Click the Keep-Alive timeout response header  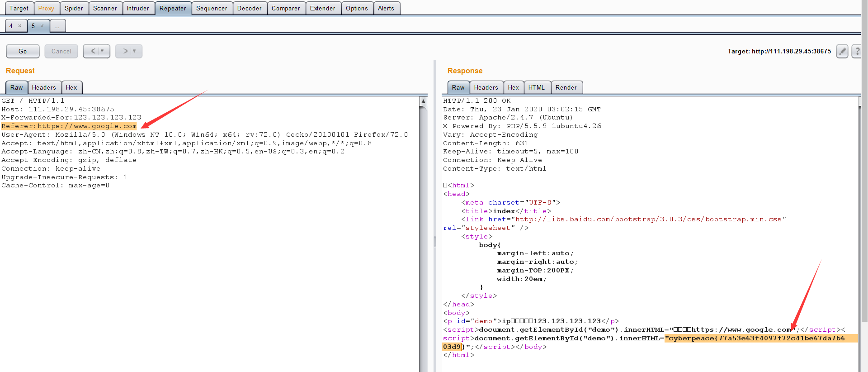(x=511, y=152)
